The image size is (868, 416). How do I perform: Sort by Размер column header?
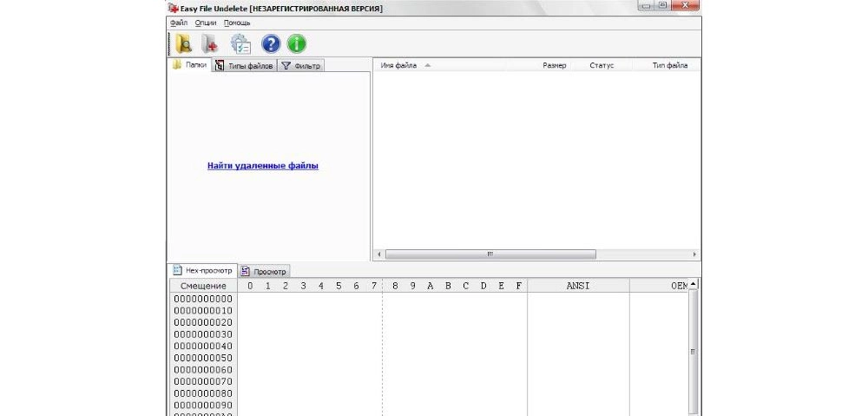click(x=554, y=65)
